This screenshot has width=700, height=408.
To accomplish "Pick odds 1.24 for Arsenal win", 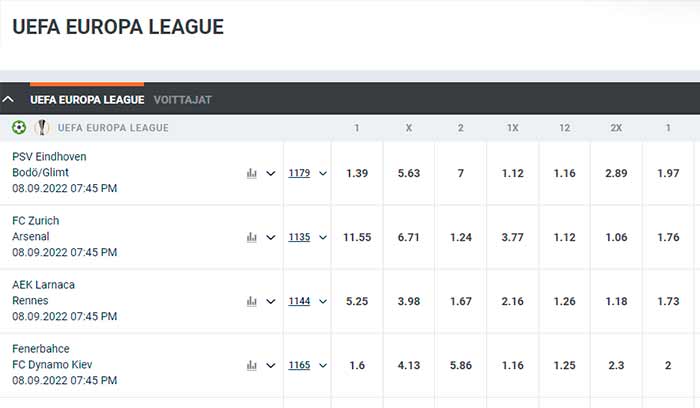I will point(461,237).
